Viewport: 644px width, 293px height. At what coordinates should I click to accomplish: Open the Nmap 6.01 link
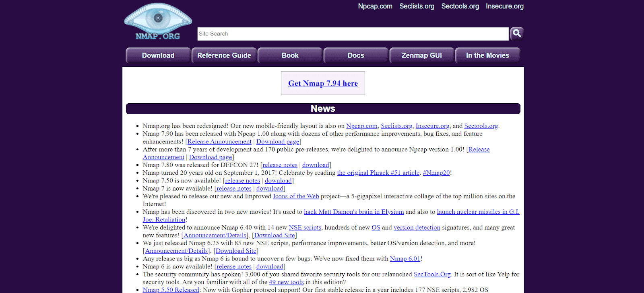pyautogui.click(x=405, y=259)
